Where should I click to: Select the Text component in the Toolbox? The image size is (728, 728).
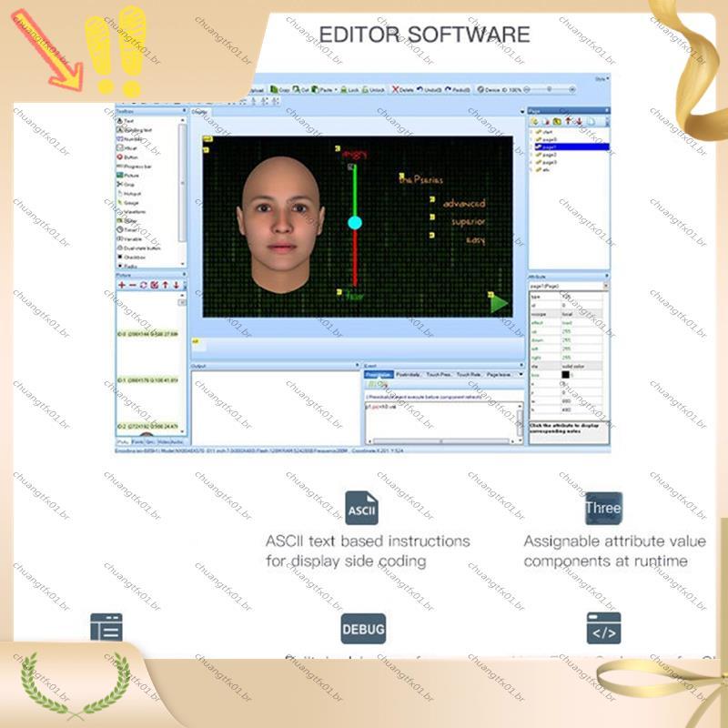126,121
